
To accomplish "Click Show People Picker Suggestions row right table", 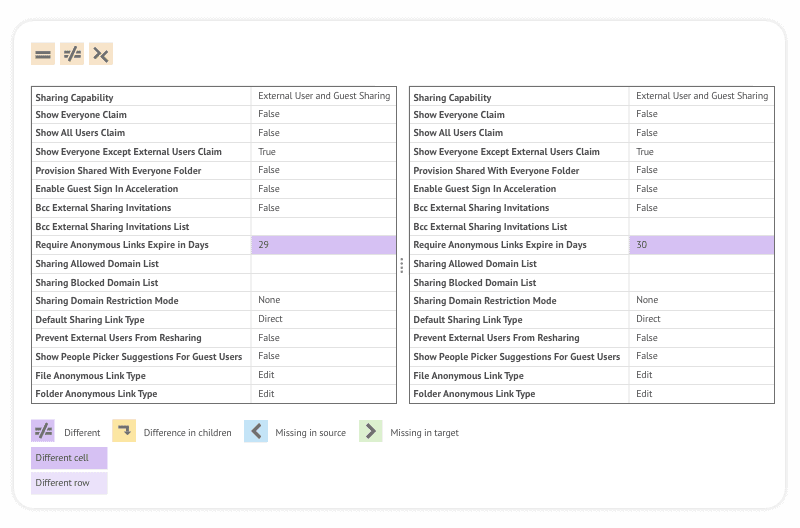I will click(x=592, y=357).
